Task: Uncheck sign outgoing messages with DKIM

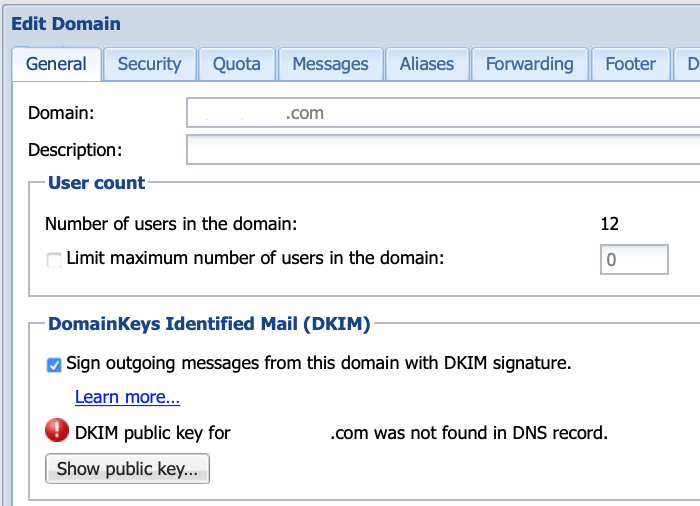Action: pos(54,365)
